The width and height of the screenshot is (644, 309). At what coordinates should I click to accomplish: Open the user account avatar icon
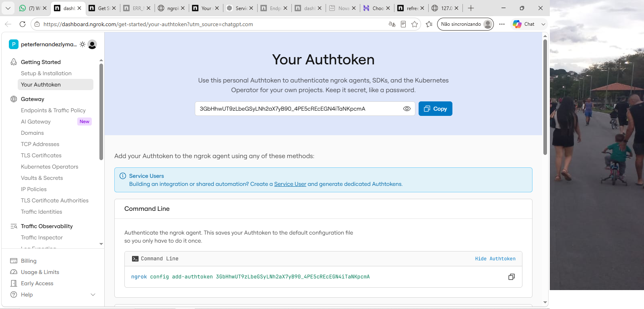click(x=92, y=44)
